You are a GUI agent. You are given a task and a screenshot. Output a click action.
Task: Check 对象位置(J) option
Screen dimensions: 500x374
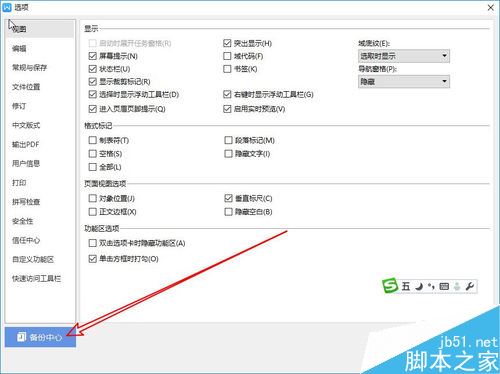click(x=93, y=198)
